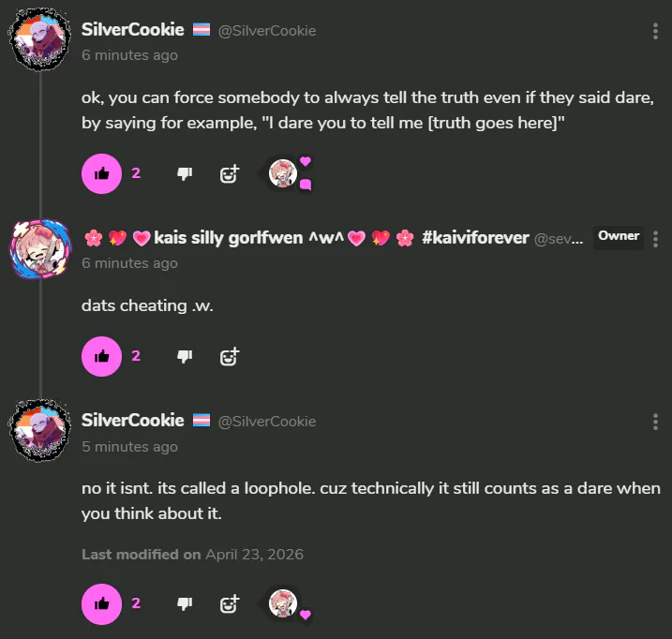Screen dimensions: 672x639
Task: Add emoji reaction to loophole comment
Action: (x=230, y=603)
